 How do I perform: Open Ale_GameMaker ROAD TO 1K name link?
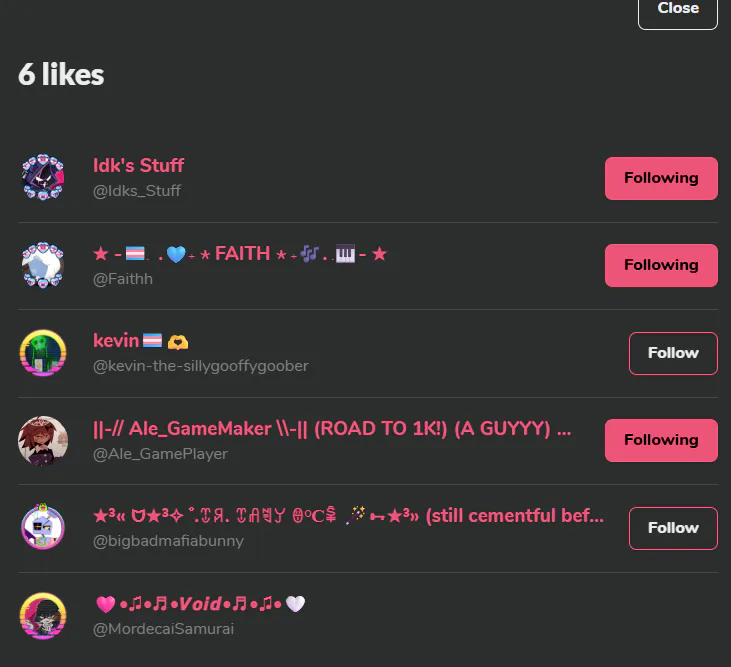[332, 428]
